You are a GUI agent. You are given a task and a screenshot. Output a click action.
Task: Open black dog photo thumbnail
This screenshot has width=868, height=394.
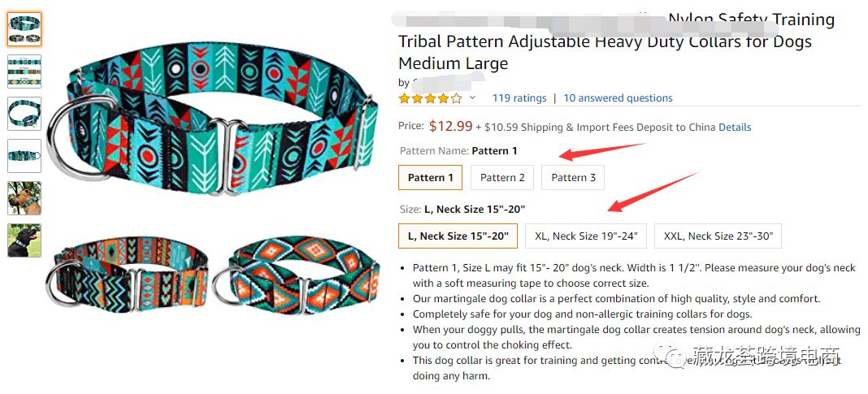(x=24, y=240)
